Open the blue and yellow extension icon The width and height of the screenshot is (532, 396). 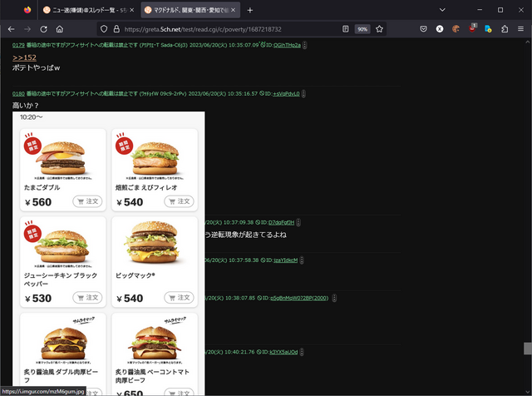(x=488, y=29)
